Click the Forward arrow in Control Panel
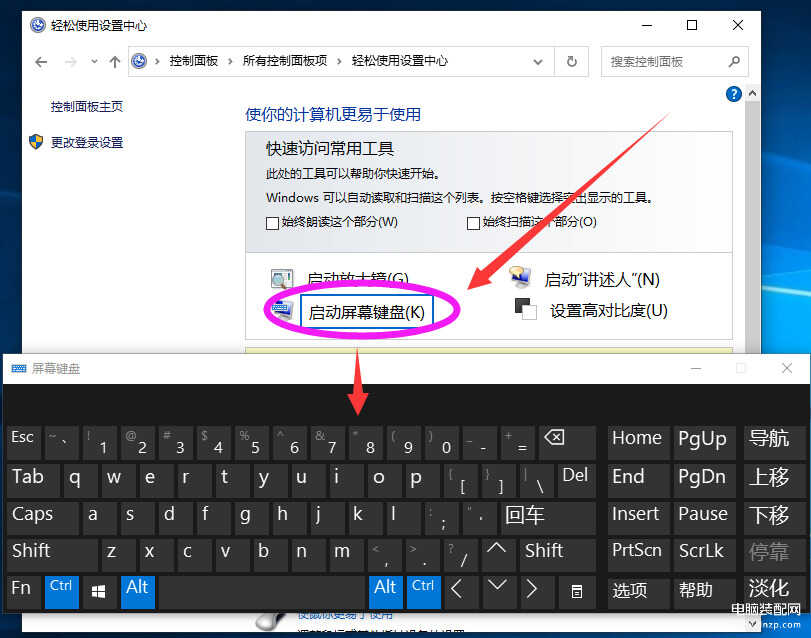The image size is (811, 638). pyautogui.click(x=70, y=62)
